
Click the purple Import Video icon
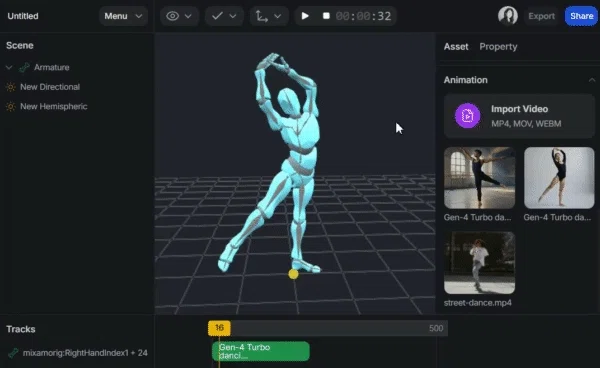point(467,116)
